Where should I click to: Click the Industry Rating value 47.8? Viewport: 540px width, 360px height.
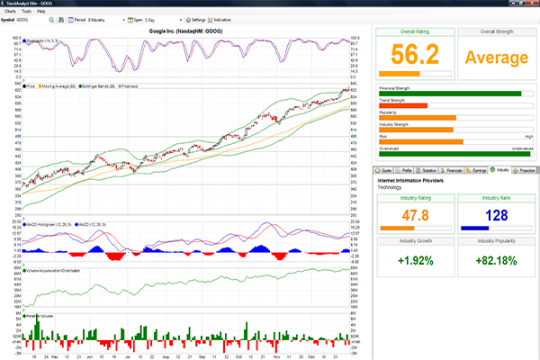(415, 216)
